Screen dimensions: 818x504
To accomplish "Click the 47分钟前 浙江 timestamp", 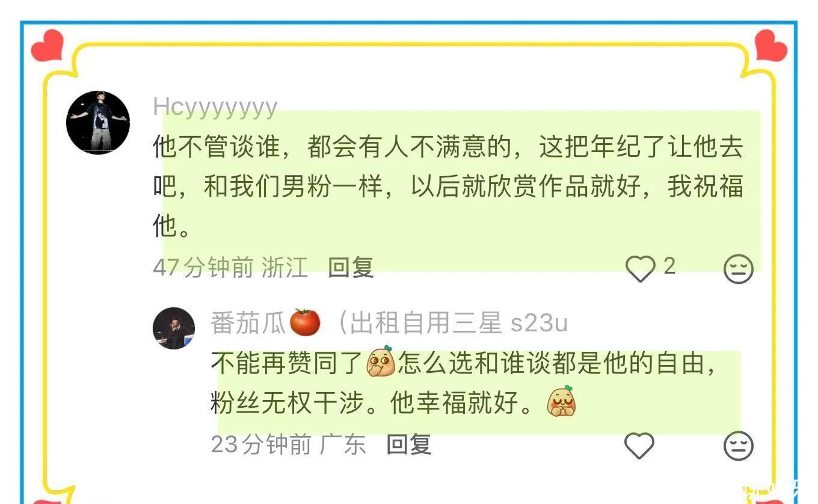I will pos(230,268).
